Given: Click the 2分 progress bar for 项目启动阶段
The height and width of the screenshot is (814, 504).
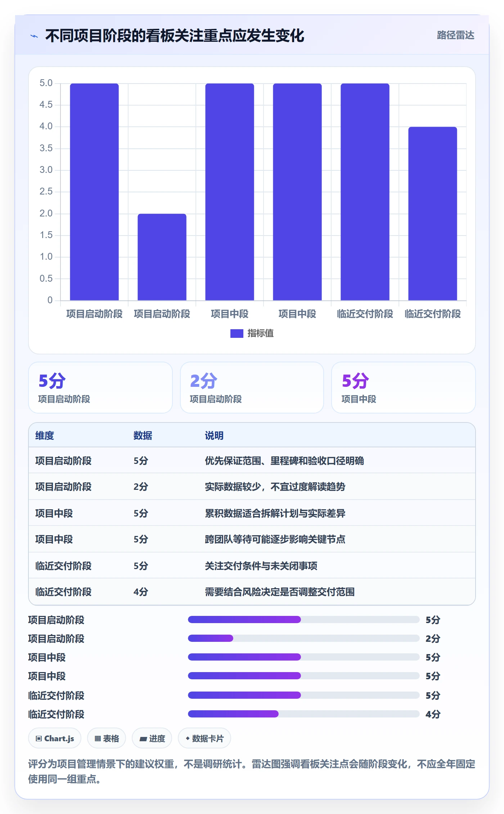Looking at the screenshot, I should point(304,638).
